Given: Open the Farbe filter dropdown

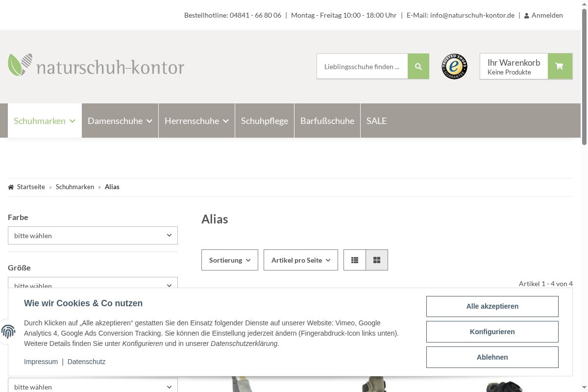Looking at the screenshot, I should pyautogui.click(x=93, y=236).
